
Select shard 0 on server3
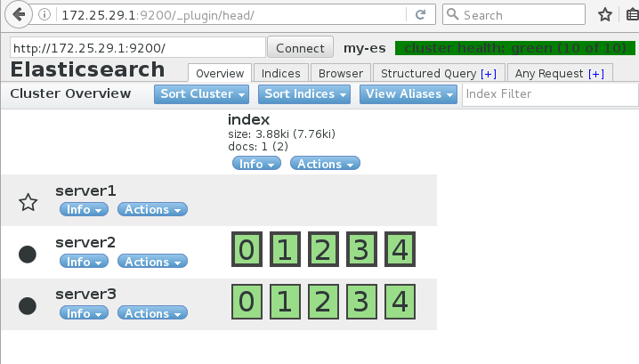[247, 302]
